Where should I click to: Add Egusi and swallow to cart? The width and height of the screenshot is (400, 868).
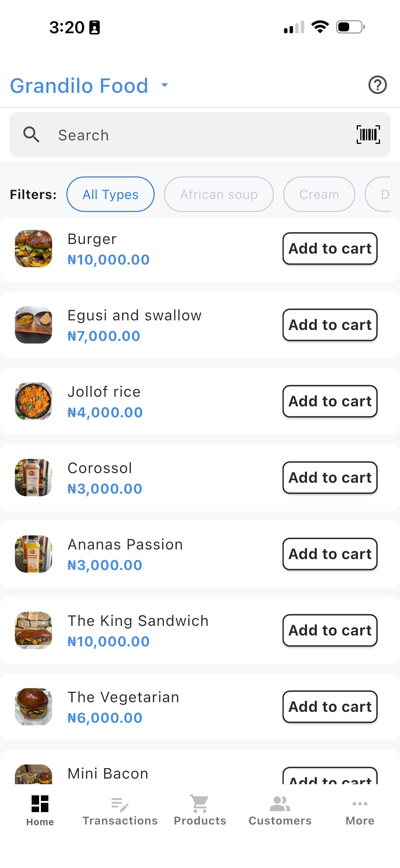tap(330, 325)
